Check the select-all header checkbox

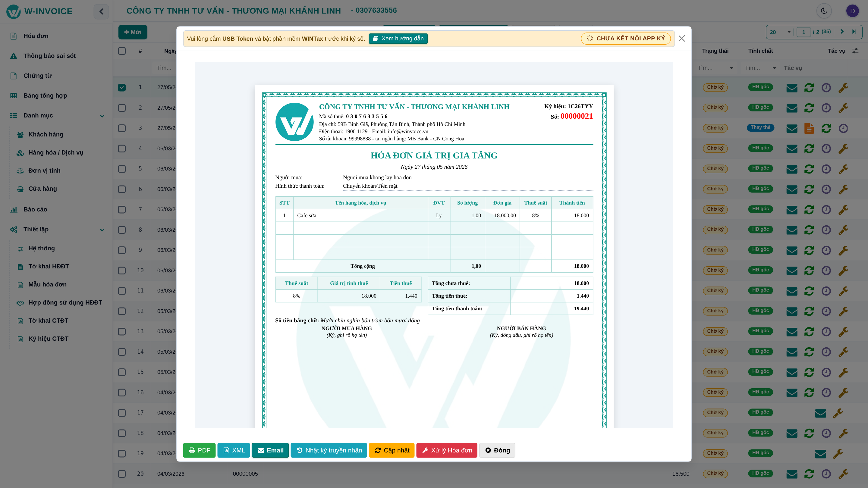click(x=122, y=51)
